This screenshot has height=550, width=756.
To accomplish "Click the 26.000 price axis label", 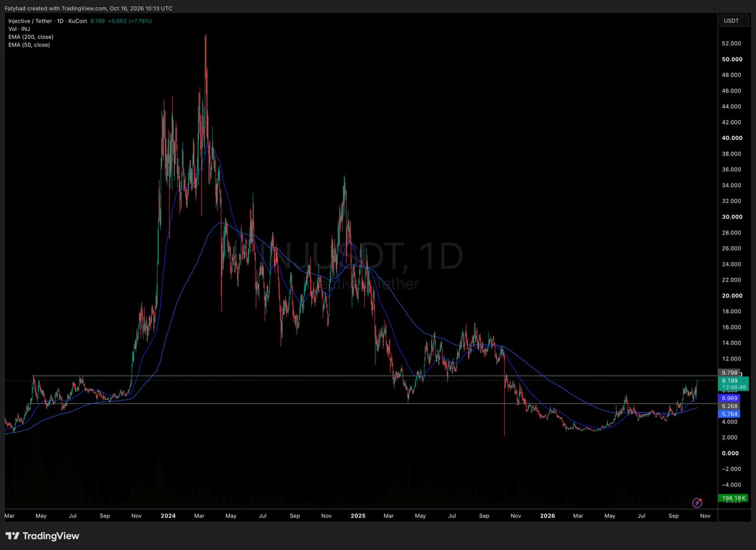I will point(731,248).
